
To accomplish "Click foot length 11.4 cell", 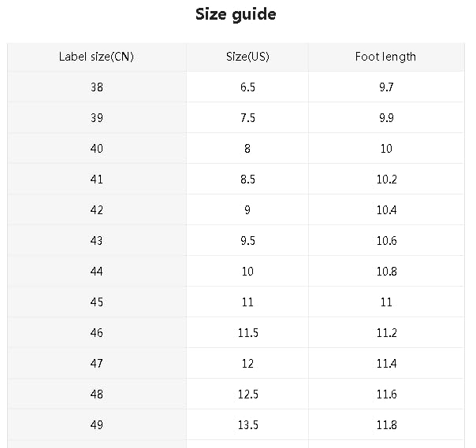I will tap(386, 364).
